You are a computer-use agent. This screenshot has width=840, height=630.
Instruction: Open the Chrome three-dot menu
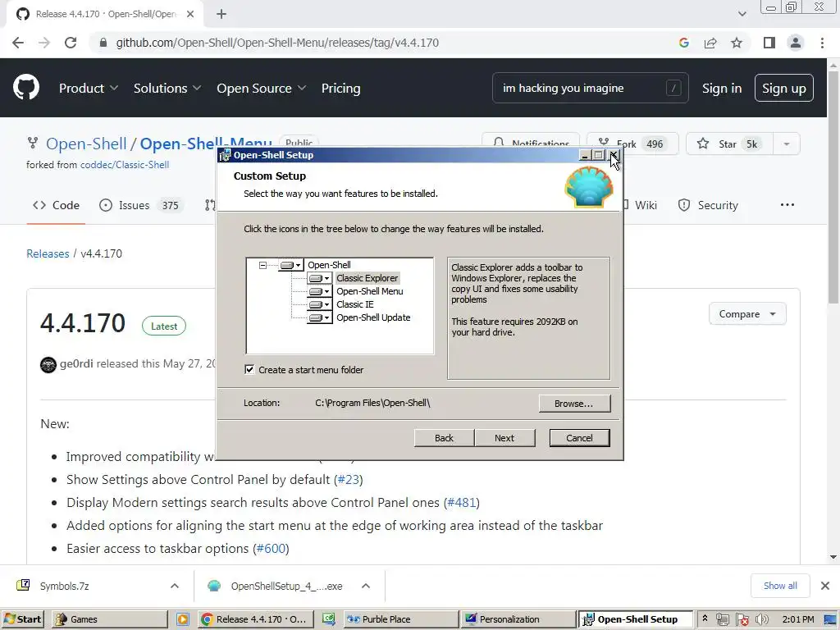(x=822, y=43)
